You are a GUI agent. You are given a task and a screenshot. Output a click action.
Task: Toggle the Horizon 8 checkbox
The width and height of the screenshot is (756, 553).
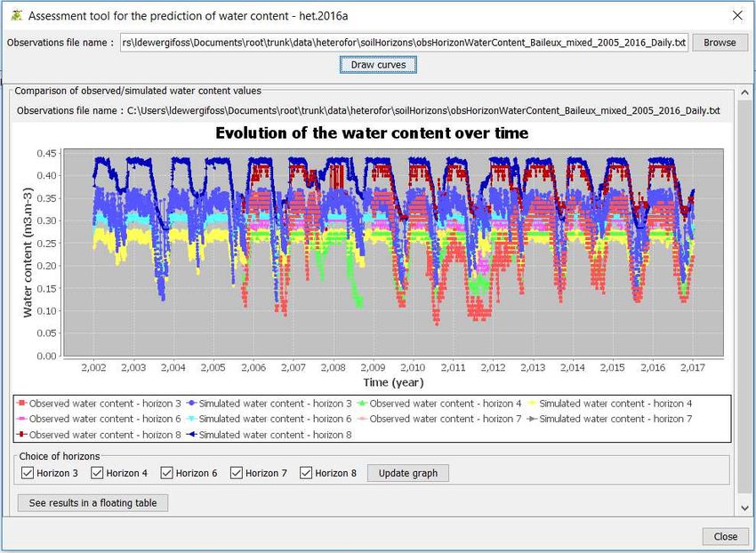pos(306,473)
